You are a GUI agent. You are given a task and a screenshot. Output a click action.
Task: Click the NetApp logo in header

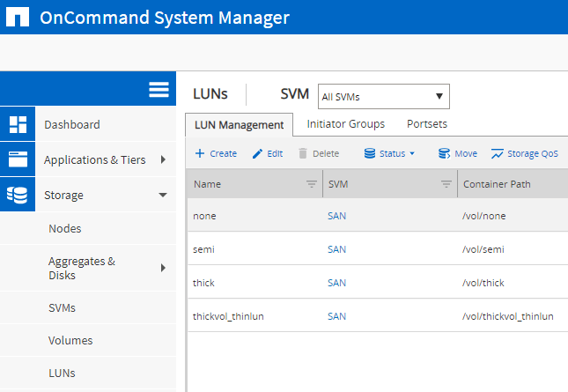(x=18, y=18)
